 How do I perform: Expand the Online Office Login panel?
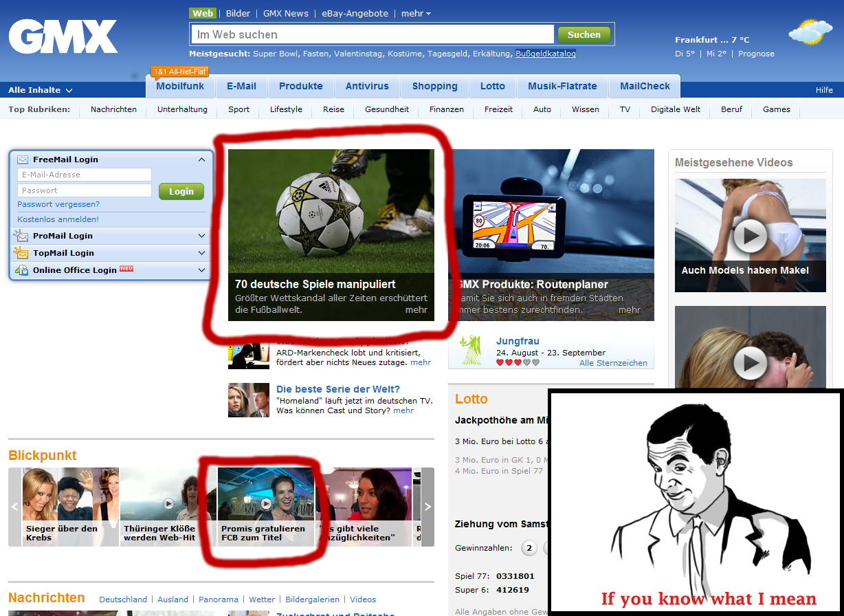[202, 270]
